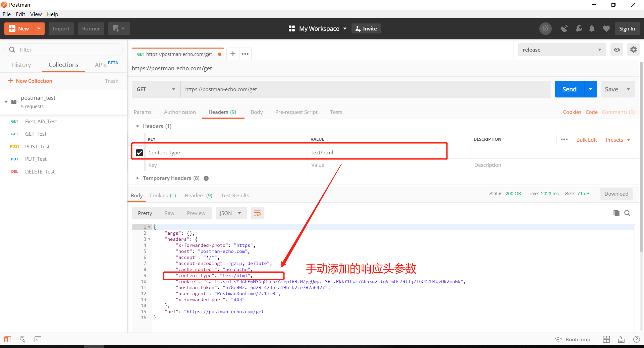Open the Find and Replace status bar icon
This screenshot has width=644, height=348.
[22, 339]
